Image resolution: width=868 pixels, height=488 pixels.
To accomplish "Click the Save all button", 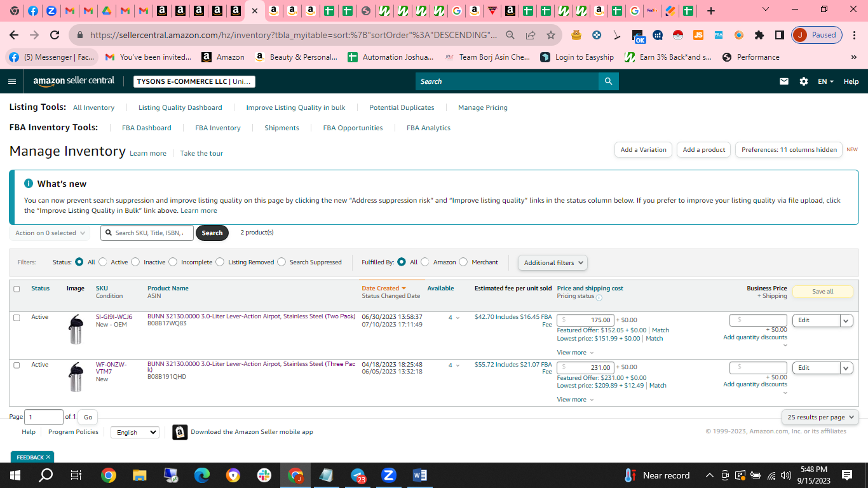I will [x=823, y=292].
